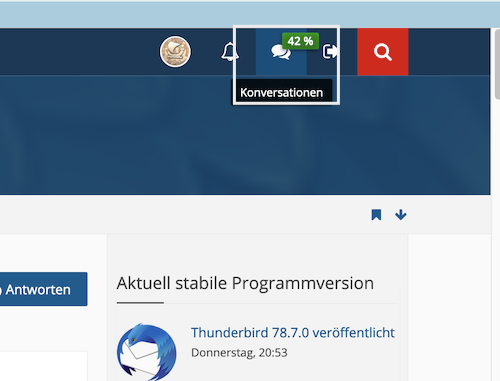
Task: Click the gray toolbar strip beside bookmark icon
Action: click(183, 215)
